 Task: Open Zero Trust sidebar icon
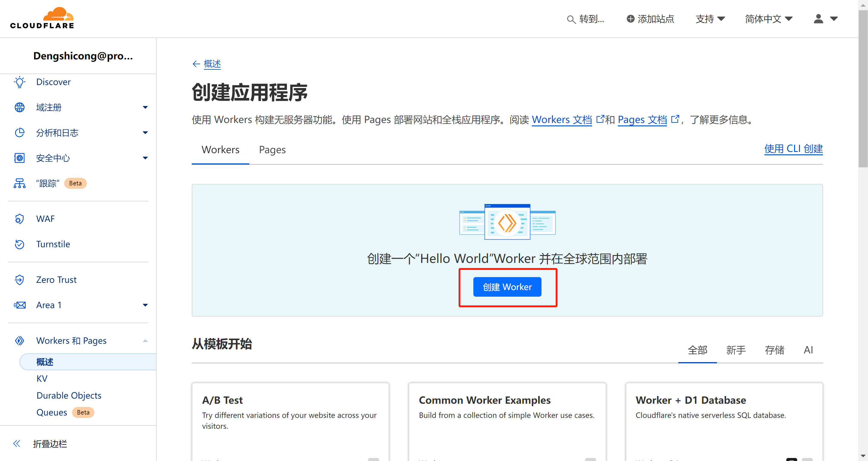point(20,280)
